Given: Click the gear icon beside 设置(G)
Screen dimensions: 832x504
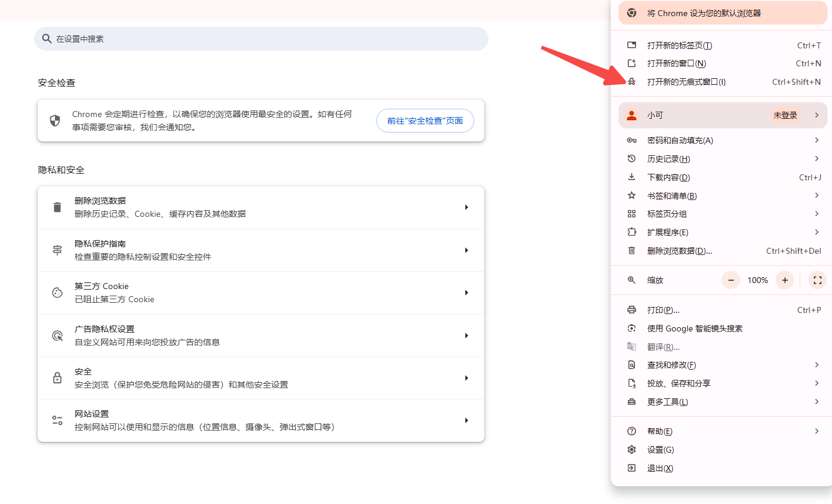Looking at the screenshot, I should pyautogui.click(x=632, y=450).
